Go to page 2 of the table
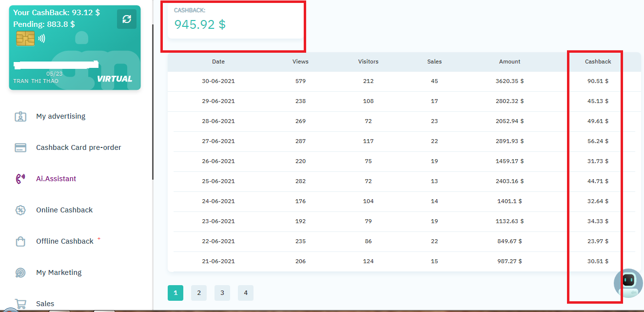The width and height of the screenshot is (644, 312). [x=199, y=293]
